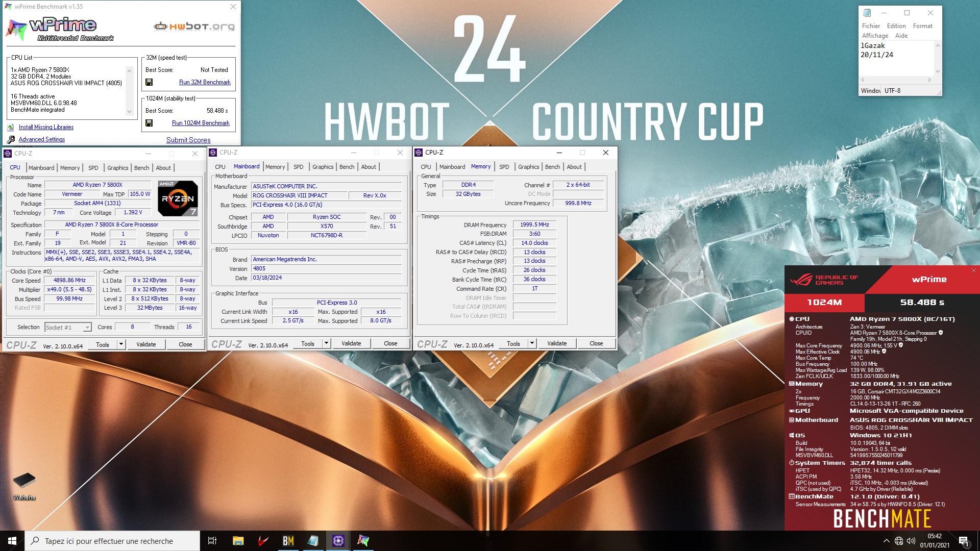
Task: Open the notification center icon
Action: pyautogui.click(x=964, y=541)
